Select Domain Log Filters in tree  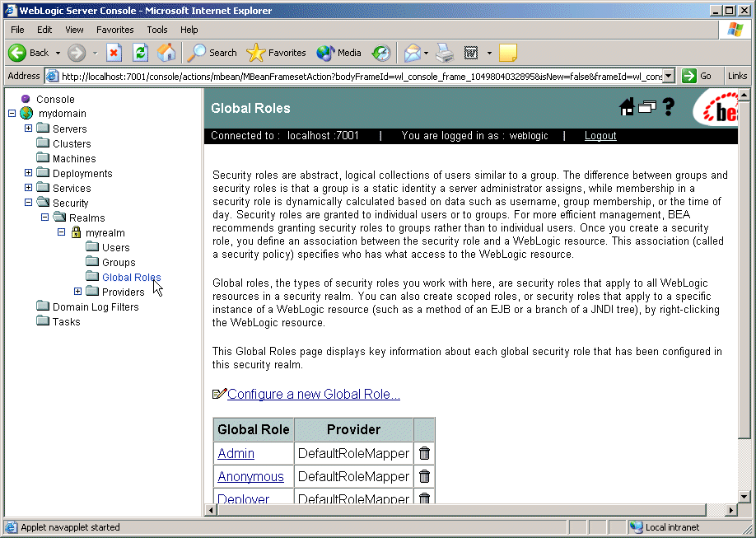point(96,306)
